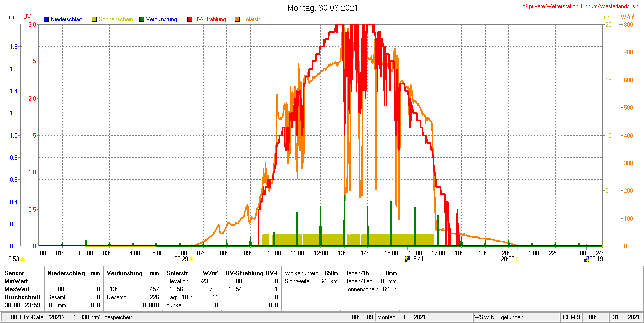The image size is (644, 323).
Task: Click the COM 9 status bar field
Action: click(572, 317)
